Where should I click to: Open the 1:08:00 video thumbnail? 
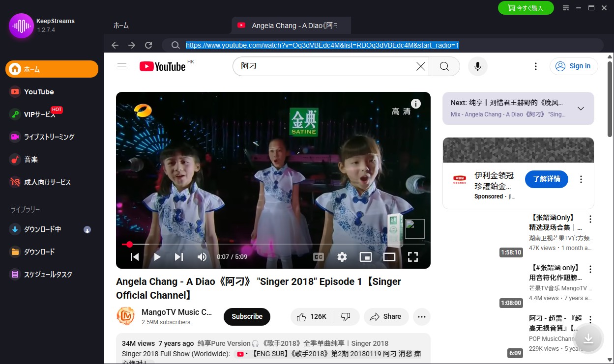[483, 286]
